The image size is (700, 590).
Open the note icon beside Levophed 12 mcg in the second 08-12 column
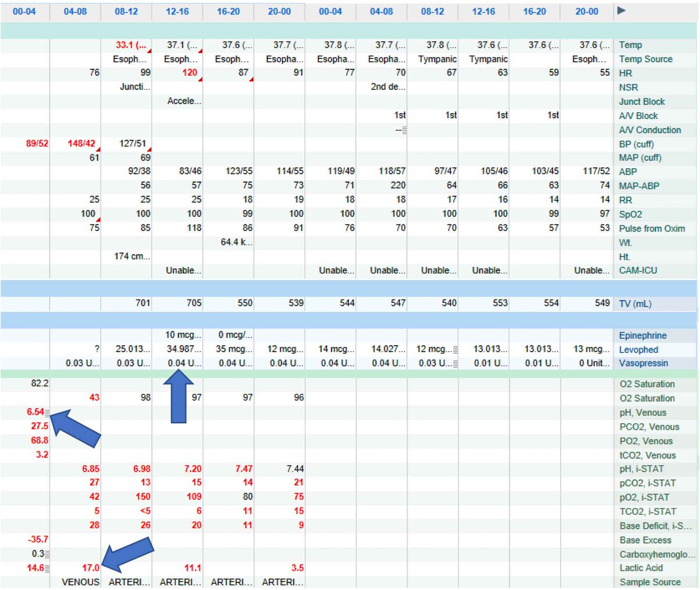tap(456, 350)
